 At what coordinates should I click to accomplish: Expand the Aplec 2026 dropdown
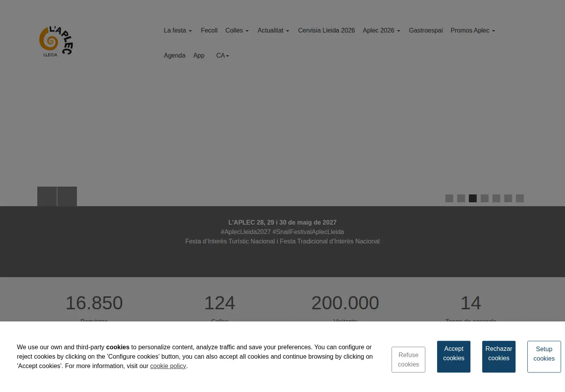point(381,31)
